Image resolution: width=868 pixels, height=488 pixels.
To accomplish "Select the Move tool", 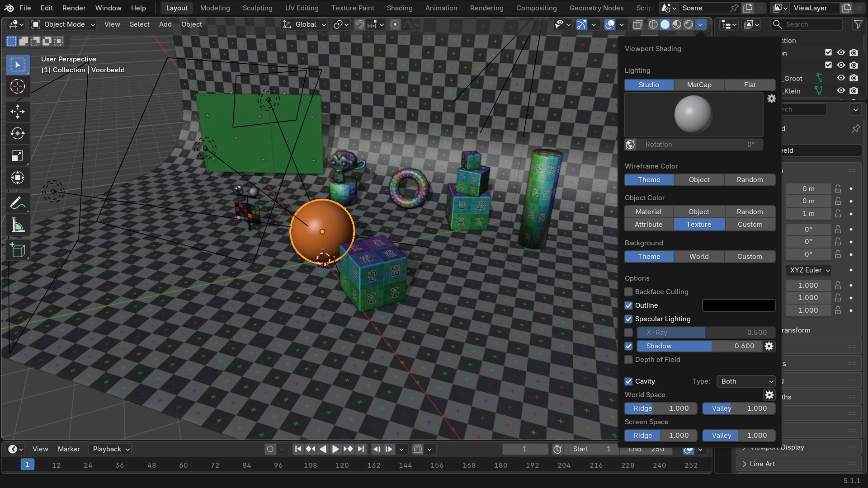I will [18, 111].
